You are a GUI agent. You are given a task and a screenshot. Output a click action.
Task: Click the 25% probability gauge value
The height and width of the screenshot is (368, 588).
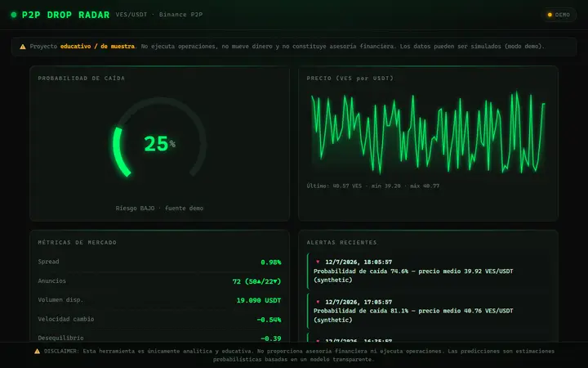(x=160, y=143)
